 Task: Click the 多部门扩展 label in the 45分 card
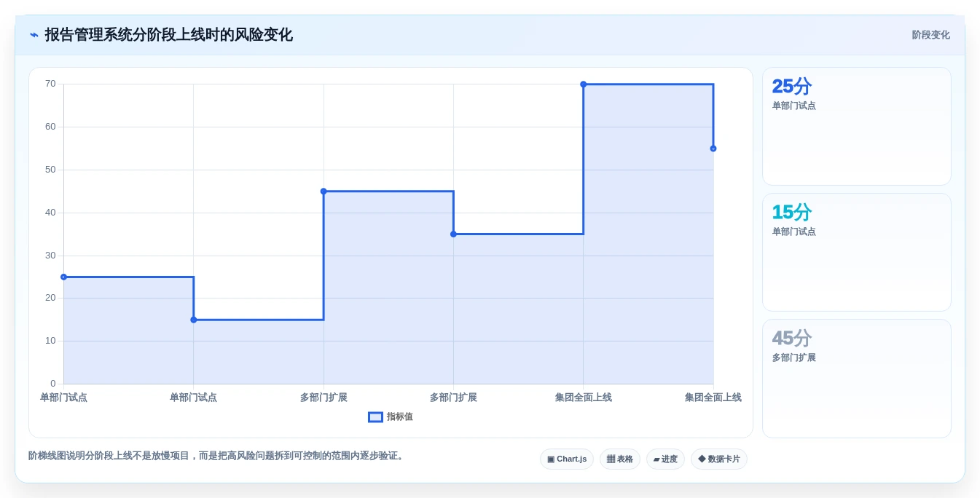pos(794,358)
